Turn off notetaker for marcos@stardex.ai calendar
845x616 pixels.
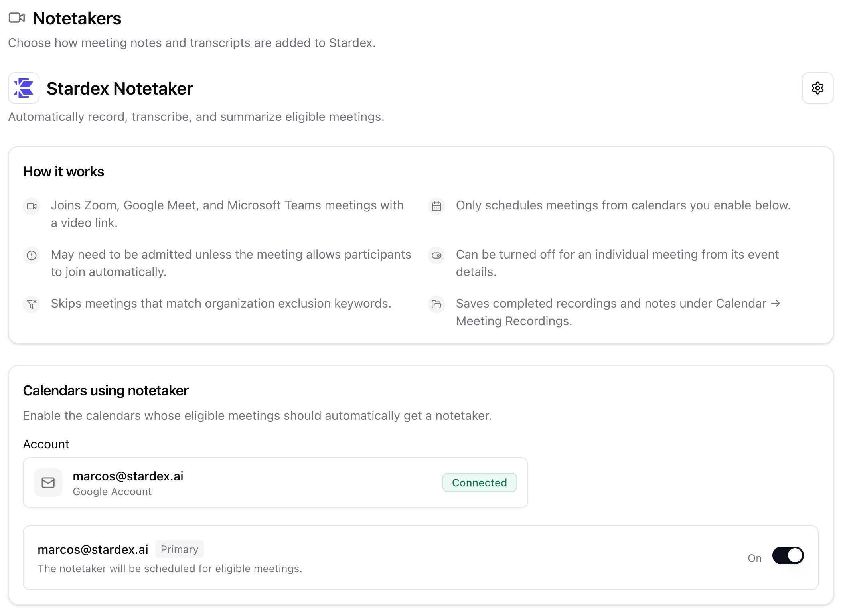tap(788, 555)
